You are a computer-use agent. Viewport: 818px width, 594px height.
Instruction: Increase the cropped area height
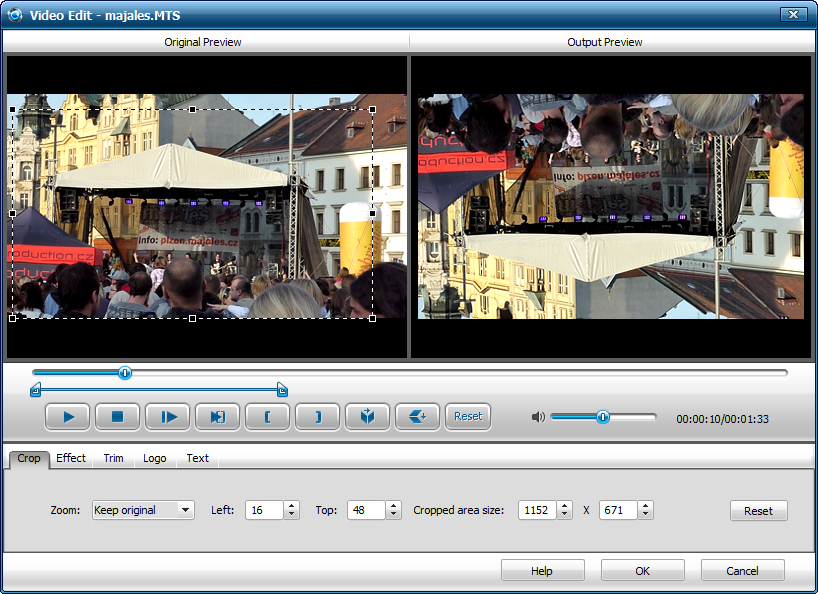(x=646, y=505)
